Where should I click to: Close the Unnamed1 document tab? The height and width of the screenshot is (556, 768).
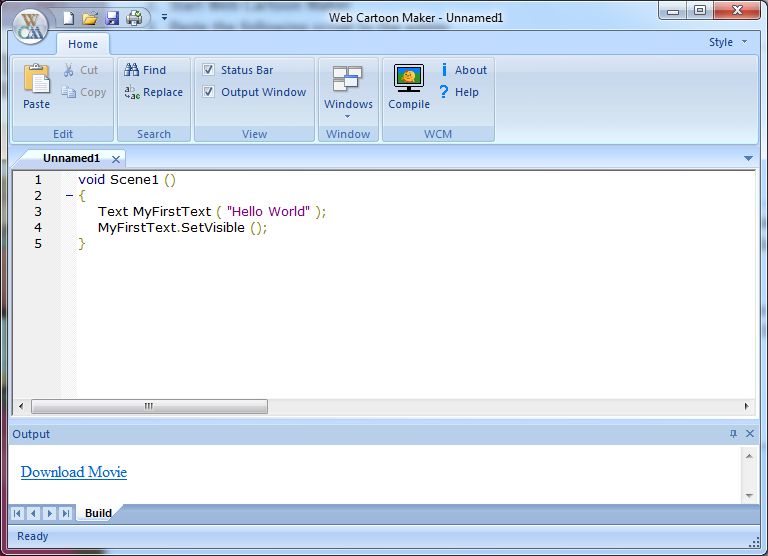coord(116,159)
